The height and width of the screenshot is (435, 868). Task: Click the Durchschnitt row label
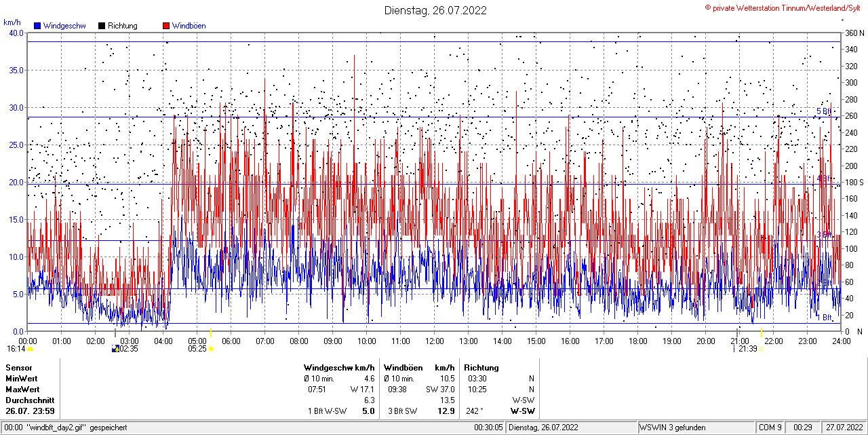[x=29, y=400]
